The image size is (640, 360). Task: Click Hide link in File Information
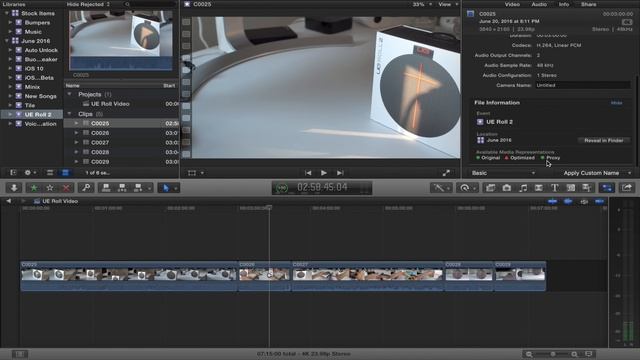616,103
